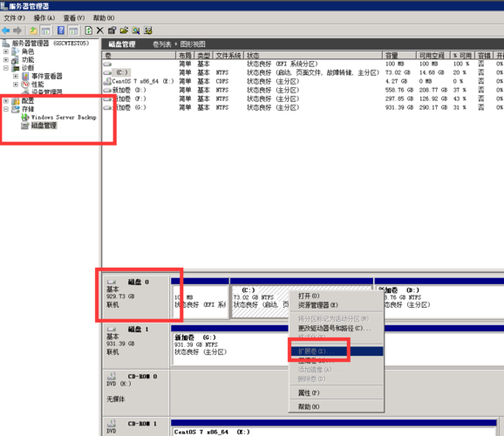Click the CDFS file system cell
504x436 pixels.
point(222,81)
